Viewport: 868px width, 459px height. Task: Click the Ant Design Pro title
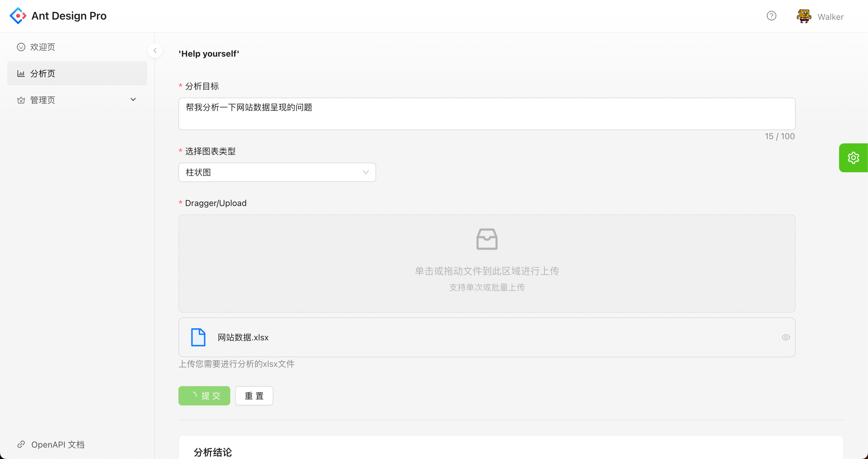pyautogui.click(x=69, y=16)
